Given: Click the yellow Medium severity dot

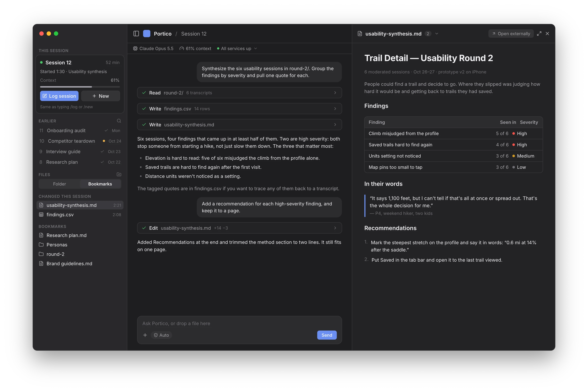Looking at the screenshot, I should tap(513, 156).
